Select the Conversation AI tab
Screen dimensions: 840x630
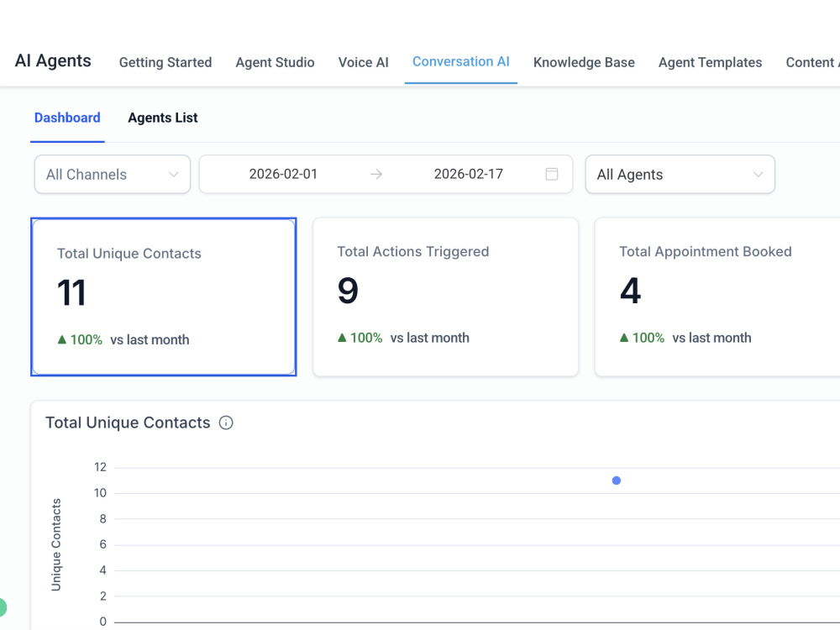(460, 61)
